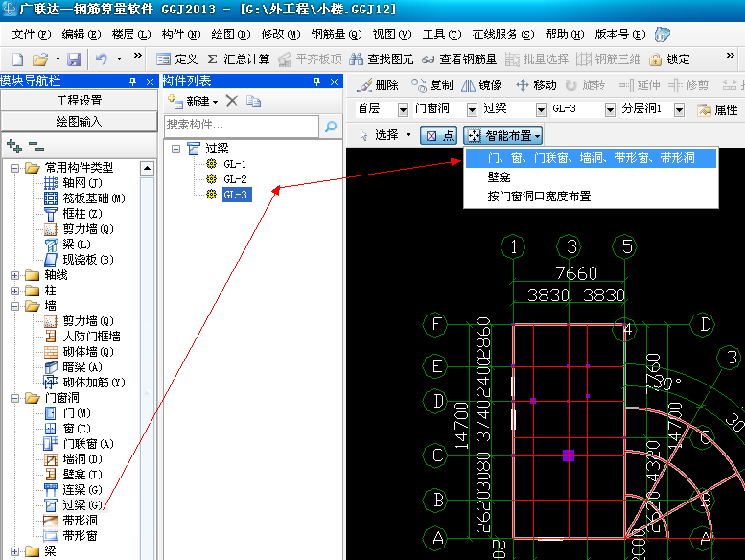This screenshot has height=560, width=745.
Task: Open the 属性 properties panel
Action: tap(717, 109)
